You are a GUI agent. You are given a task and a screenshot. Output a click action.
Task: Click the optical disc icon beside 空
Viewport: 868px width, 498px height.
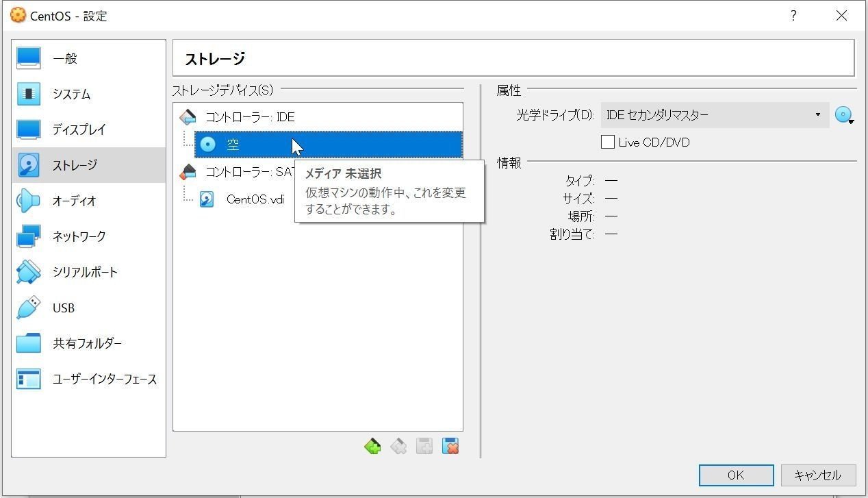(207, 145)
